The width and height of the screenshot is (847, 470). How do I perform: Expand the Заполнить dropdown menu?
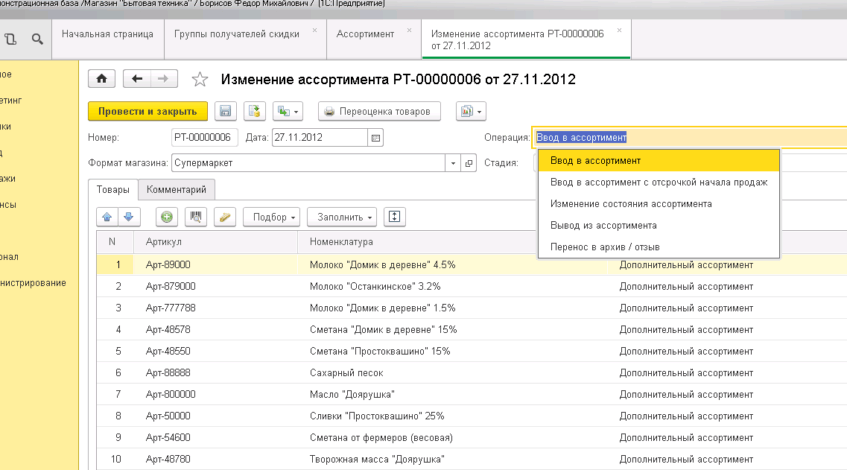[345, 216]
